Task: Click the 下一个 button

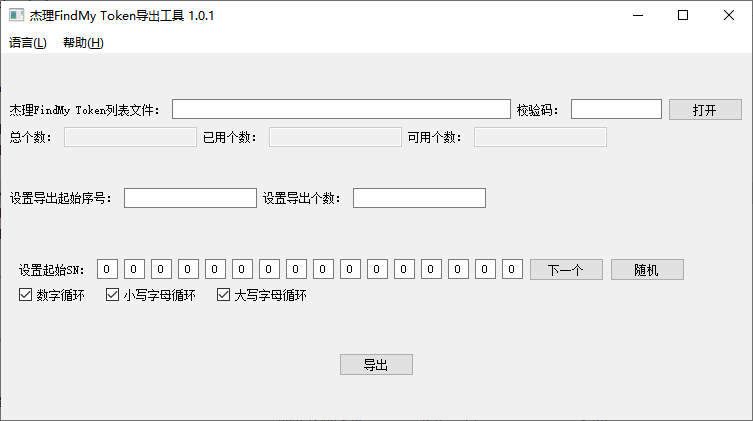Action: coord(566,269)
